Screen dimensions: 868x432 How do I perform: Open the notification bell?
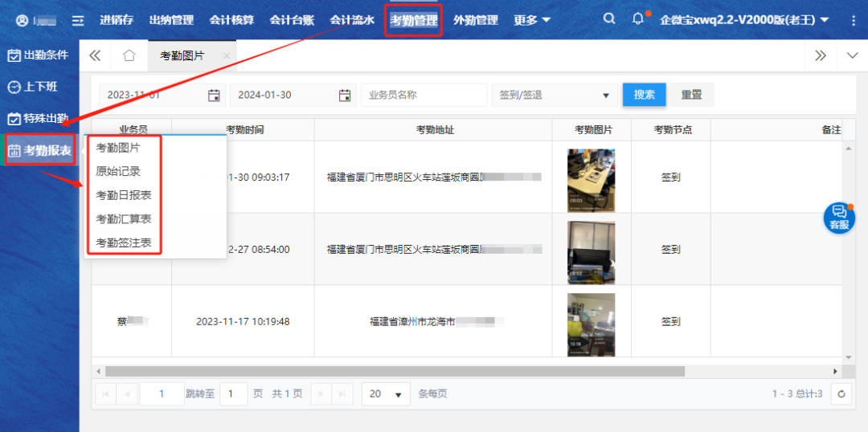click(x=638, y=19)
